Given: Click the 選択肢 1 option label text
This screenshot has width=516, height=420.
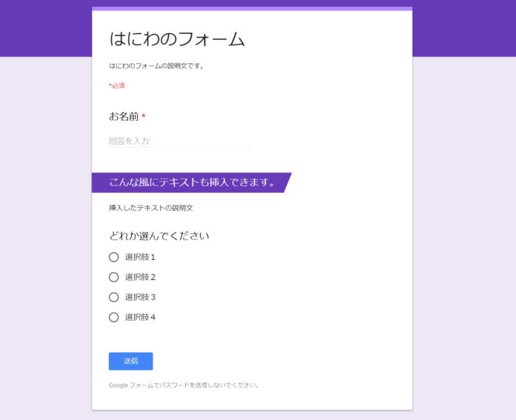Looking at the screenshot, I should (x=140, y=257).
